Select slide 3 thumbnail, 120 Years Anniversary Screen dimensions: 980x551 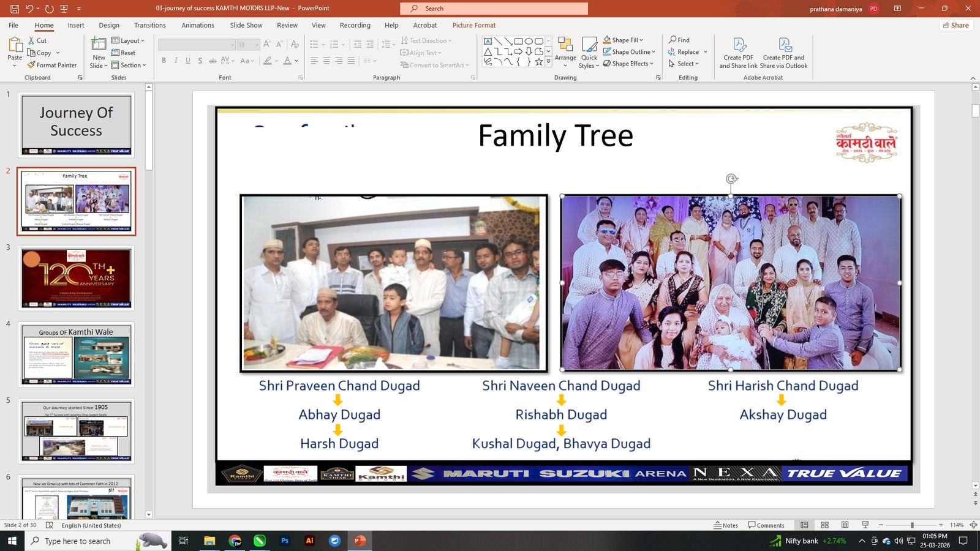pos(76,278)
